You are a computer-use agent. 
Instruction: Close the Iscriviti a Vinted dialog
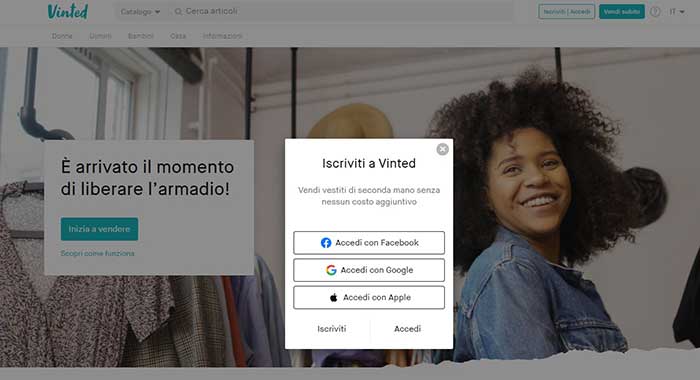point(442,149)
